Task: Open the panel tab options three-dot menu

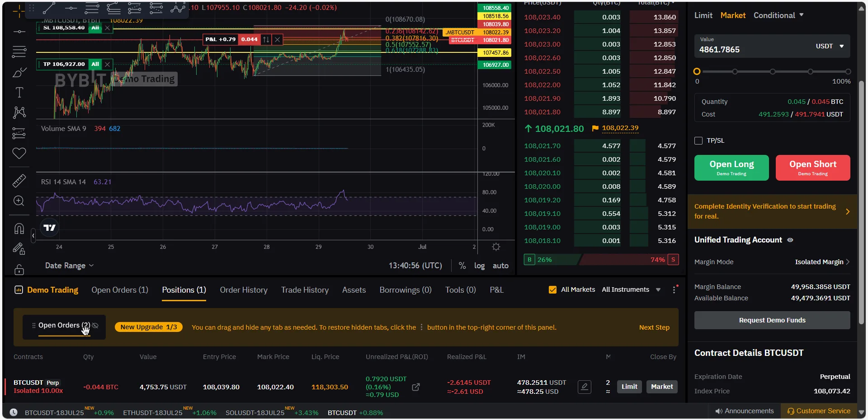Action: pos(674,289)
